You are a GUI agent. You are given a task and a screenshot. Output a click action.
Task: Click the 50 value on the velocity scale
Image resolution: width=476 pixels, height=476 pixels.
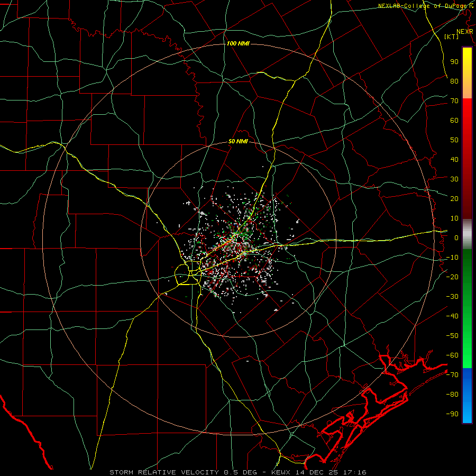[x=454, y=140]
